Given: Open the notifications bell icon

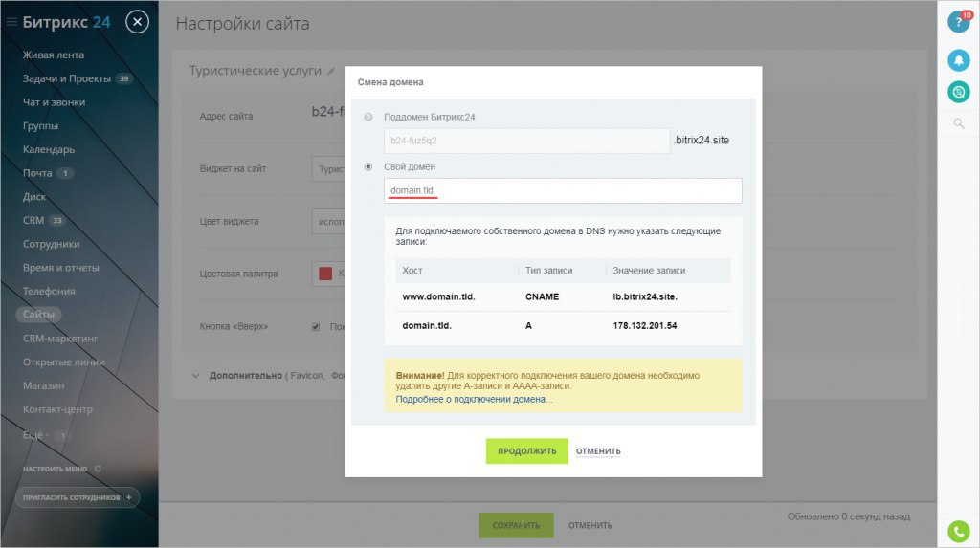Looking at the screenshot, I should point(958,60).
